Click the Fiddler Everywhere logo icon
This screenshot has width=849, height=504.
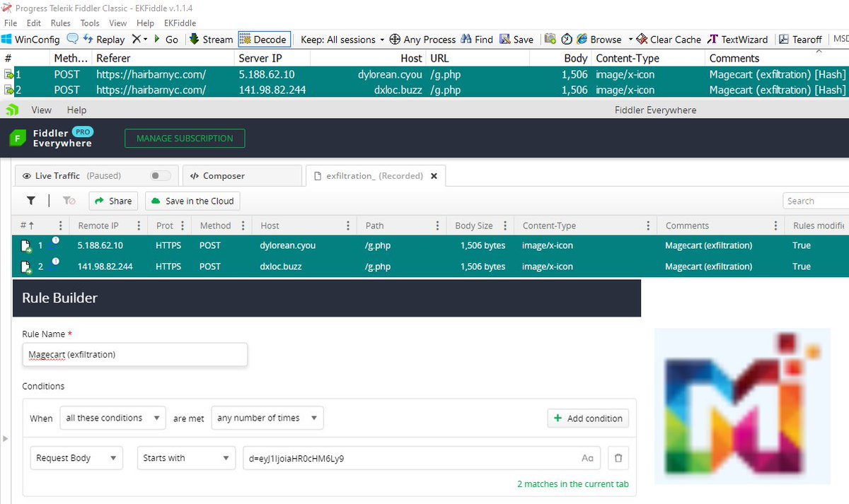pos(18,139)
